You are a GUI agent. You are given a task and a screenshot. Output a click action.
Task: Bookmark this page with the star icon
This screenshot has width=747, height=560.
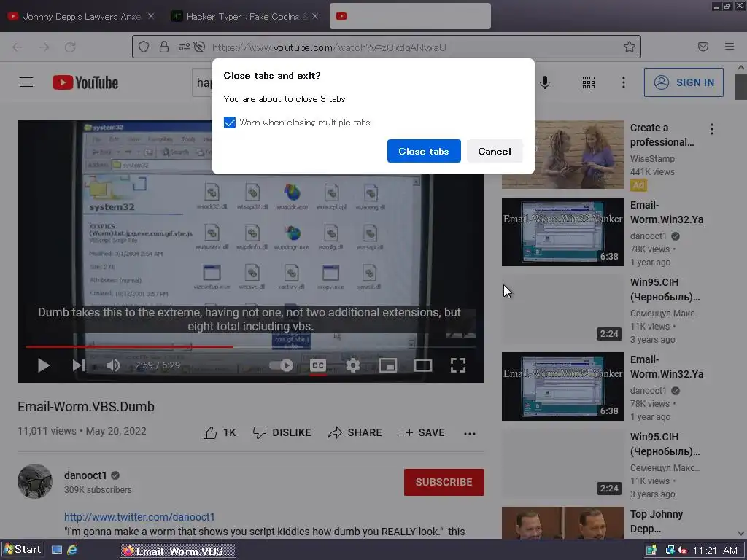[630, 47]
